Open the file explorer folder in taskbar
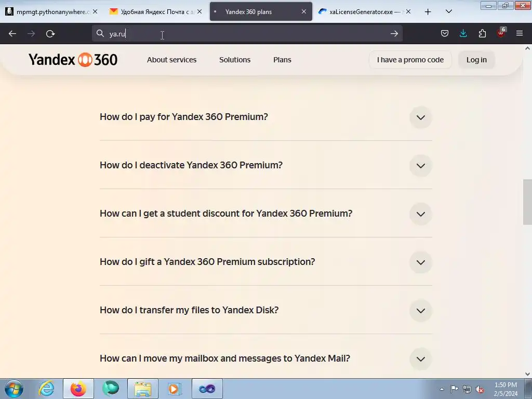Viewport: 532px width, 399px height. pos(143,389)
